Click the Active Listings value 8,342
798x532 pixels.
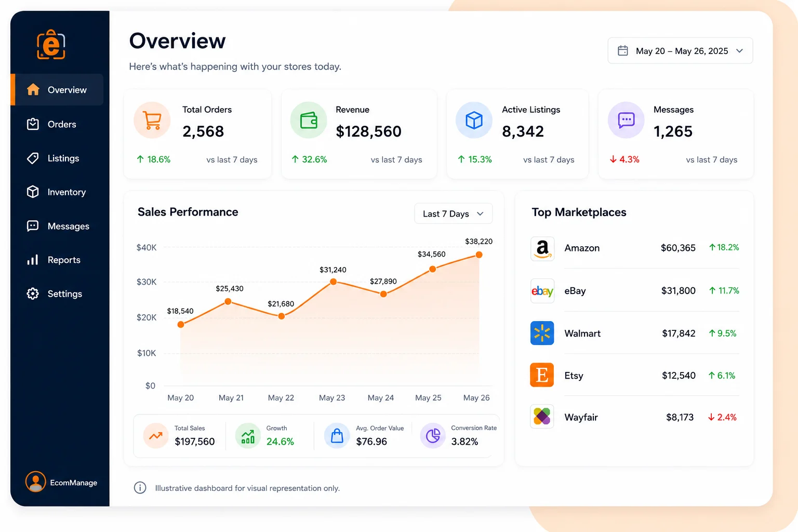(523, 131)
